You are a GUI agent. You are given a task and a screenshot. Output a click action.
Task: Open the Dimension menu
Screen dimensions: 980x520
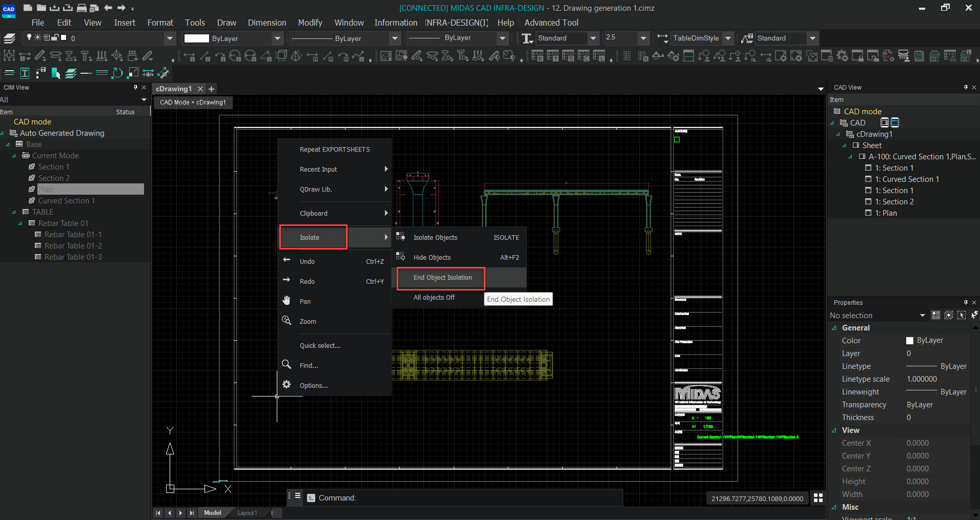tap(267, 23)
